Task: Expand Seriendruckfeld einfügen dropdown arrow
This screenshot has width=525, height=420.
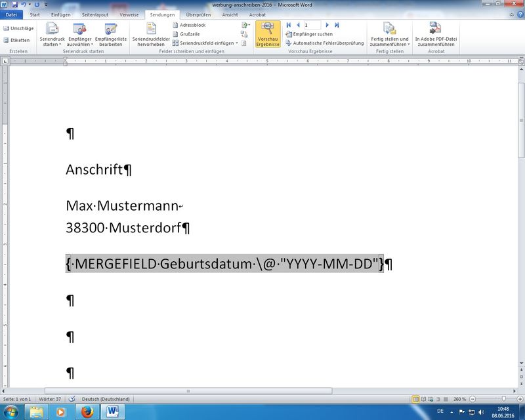Action: (x=237, y=43)
